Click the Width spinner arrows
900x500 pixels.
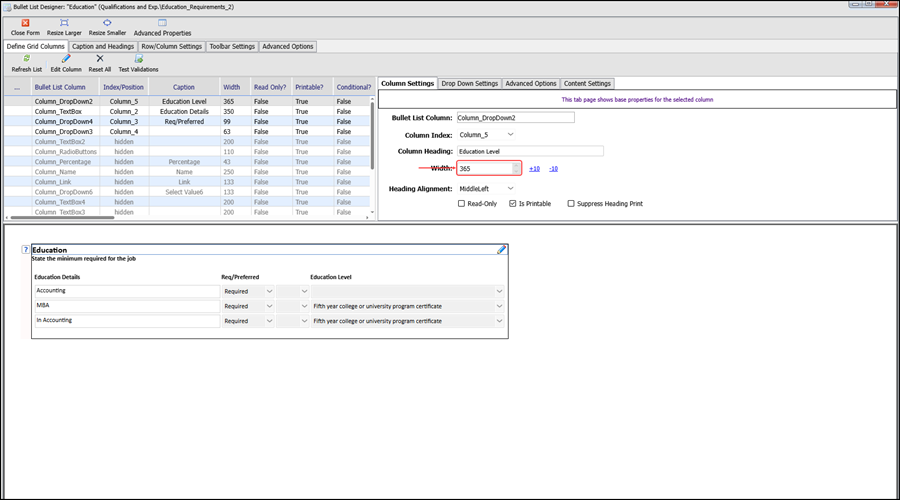pyautogui.click(x=516, y=168)
